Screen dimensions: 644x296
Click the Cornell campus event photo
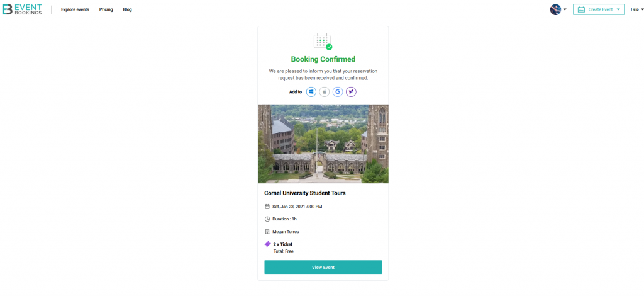pos(323,144)
